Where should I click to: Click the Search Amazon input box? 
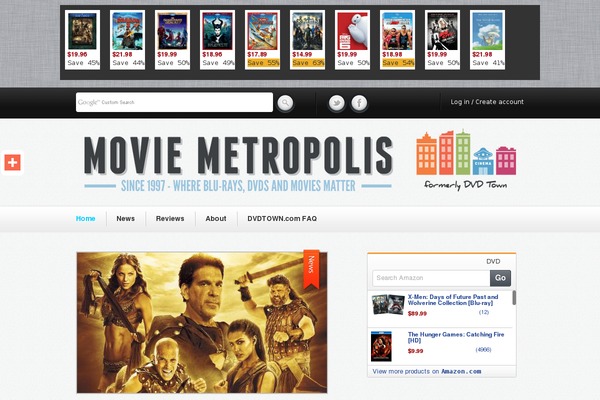431,278
